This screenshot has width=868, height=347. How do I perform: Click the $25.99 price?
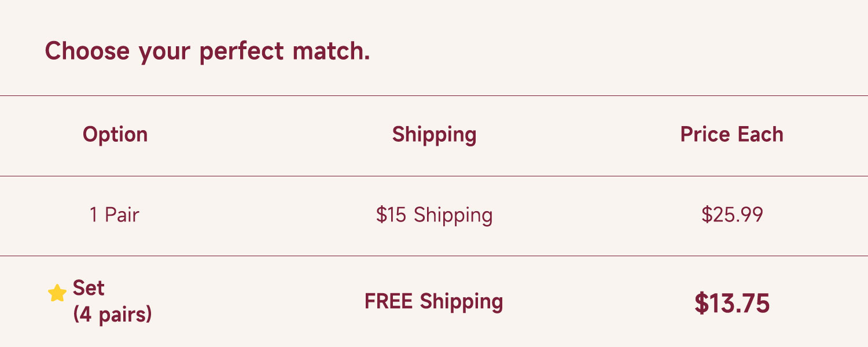(732, 215)
